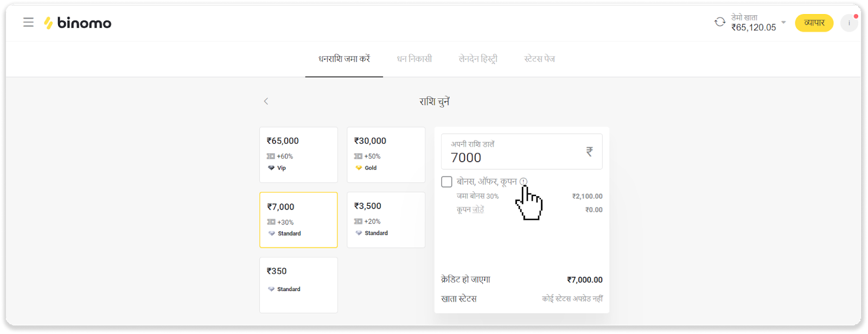Click the Binomo logo
The image size is (868, 334).
tap(78, 23)
